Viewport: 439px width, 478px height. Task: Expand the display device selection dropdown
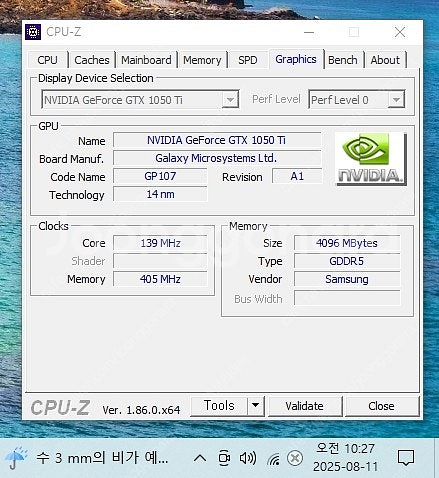pos(230,99)
